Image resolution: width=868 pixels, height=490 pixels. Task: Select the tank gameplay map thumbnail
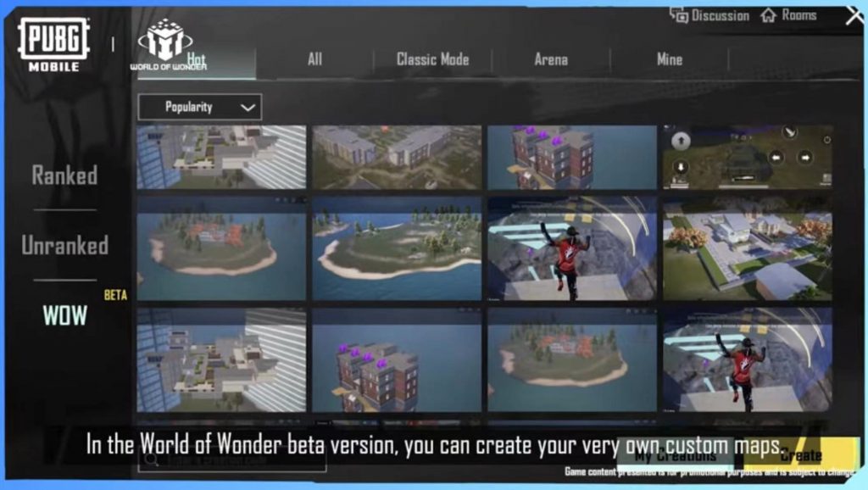(748, 157)
